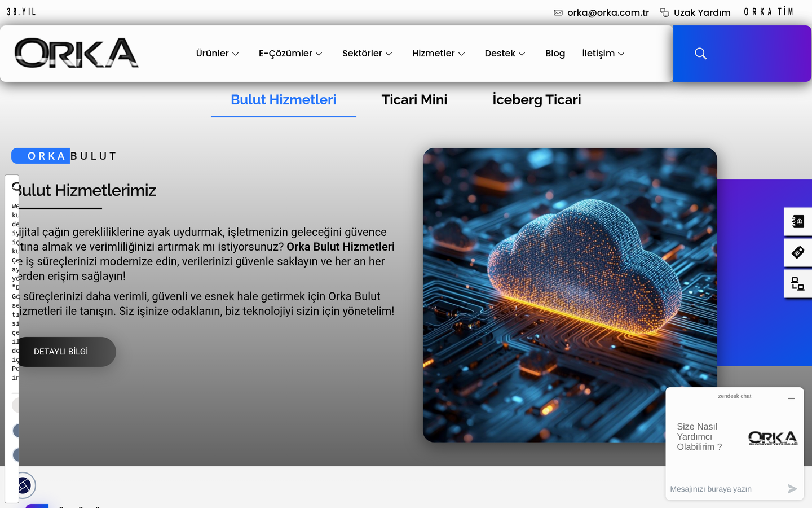Click the envelope icon beside orka@orka.com.tr
This screenshot has height=508, width=812.
pyautogui.click(x=558, y=12)
